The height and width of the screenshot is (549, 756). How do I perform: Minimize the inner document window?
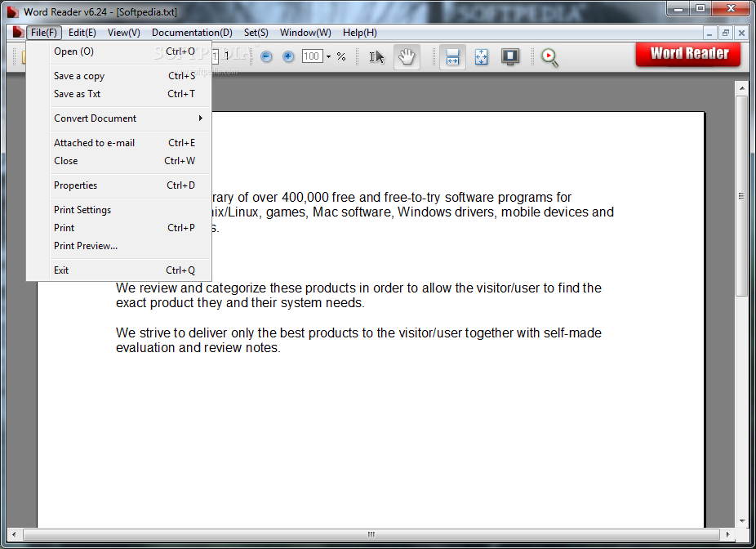709,33
